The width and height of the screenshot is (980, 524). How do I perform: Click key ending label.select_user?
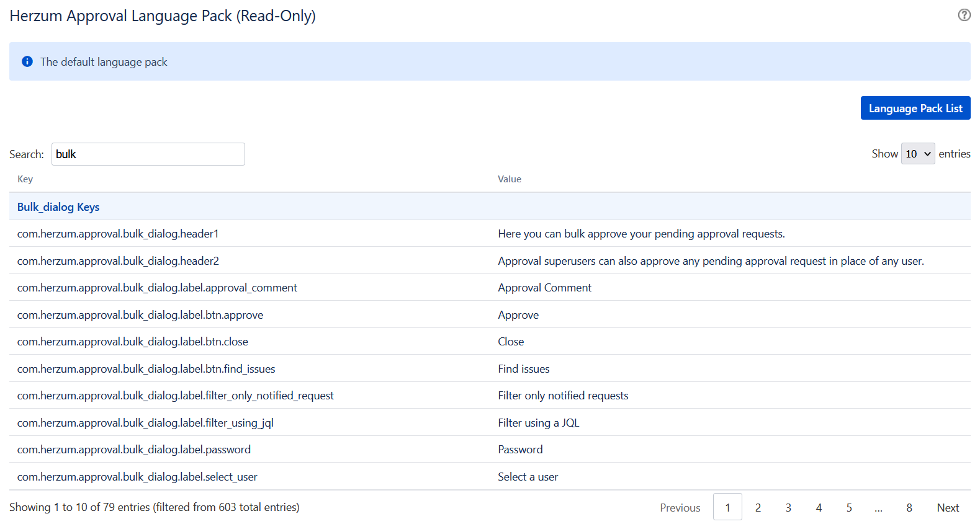(137, 477)
